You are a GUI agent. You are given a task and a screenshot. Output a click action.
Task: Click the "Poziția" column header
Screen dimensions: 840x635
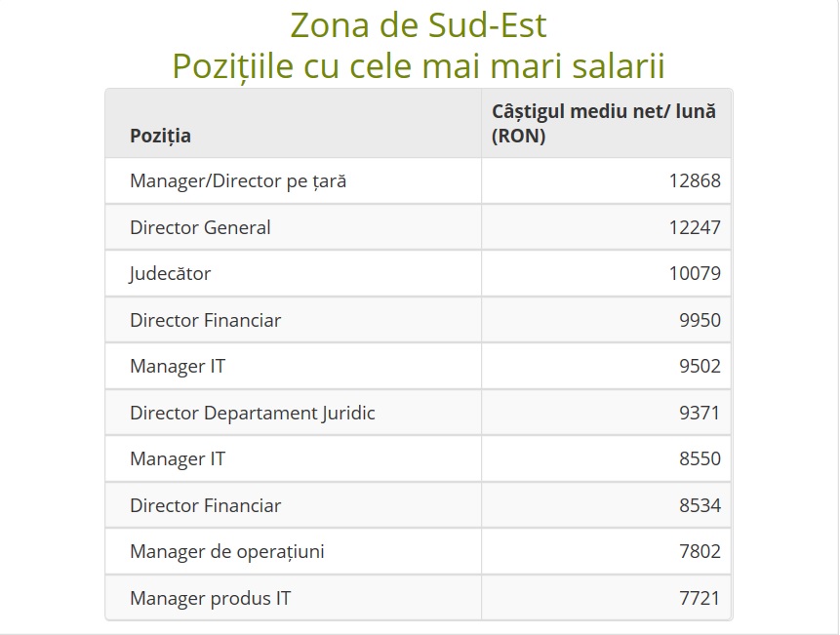coord(160,136)
